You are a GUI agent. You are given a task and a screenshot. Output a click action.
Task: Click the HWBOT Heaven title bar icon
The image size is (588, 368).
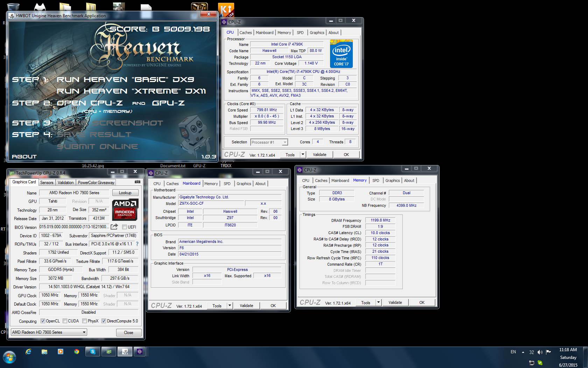coord(12,15)
